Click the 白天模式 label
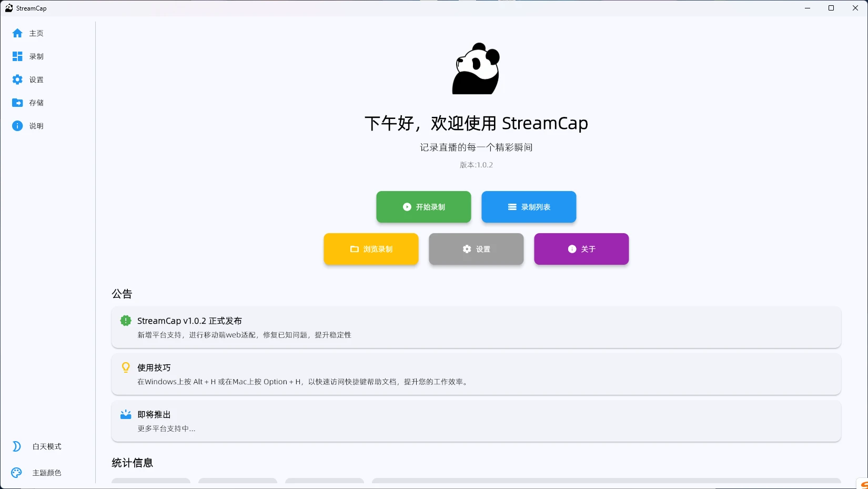This screenshot has height=489, width=868. 47,446
